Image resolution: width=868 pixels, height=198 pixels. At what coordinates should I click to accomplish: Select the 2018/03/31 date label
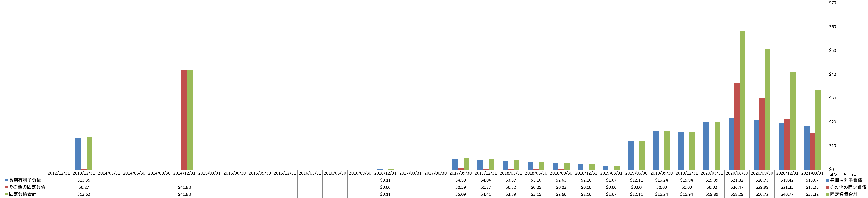(x=511, y=173)
